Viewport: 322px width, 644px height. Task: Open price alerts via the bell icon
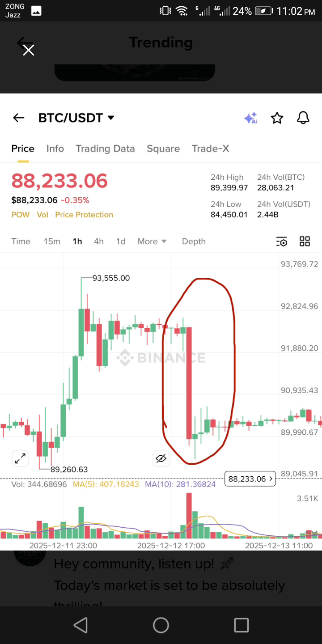click(303, 118)
